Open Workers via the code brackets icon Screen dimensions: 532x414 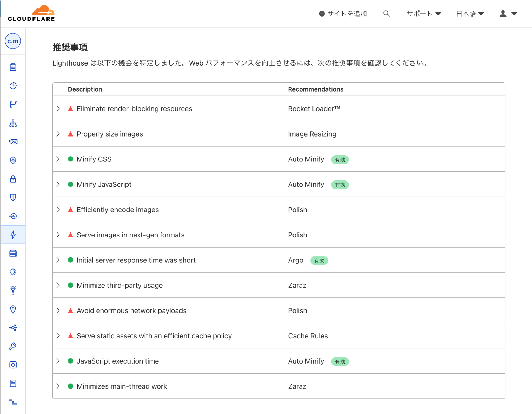coord(13,272)
